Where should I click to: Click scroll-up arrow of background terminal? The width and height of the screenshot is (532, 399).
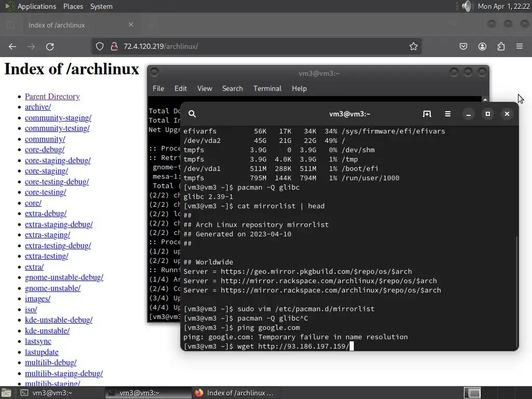[485, 100]
